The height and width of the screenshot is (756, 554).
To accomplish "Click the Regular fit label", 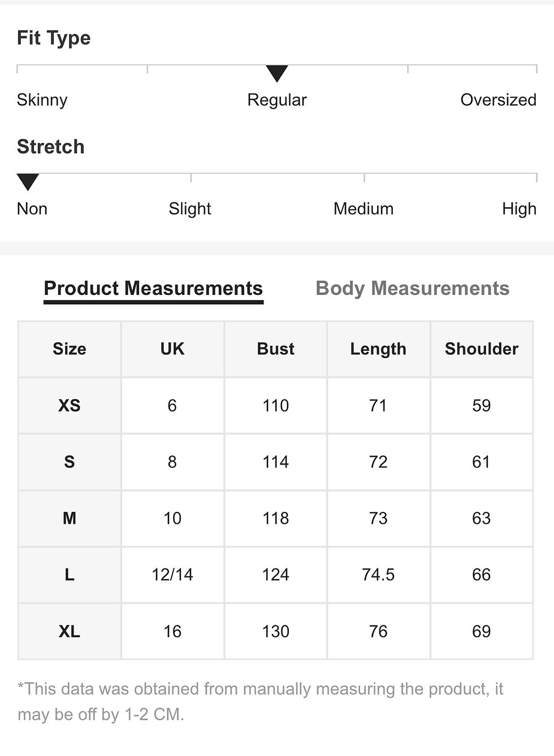I will [277, 100].
